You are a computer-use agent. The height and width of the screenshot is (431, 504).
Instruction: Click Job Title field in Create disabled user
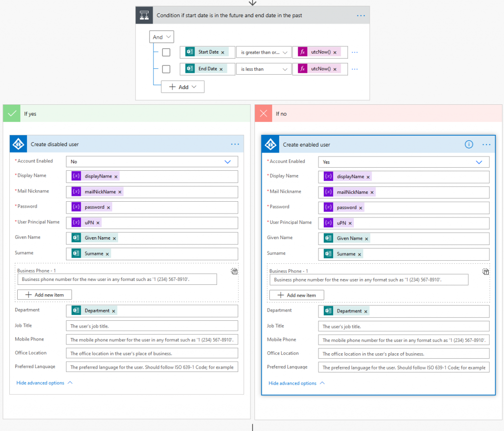[152, 326]
